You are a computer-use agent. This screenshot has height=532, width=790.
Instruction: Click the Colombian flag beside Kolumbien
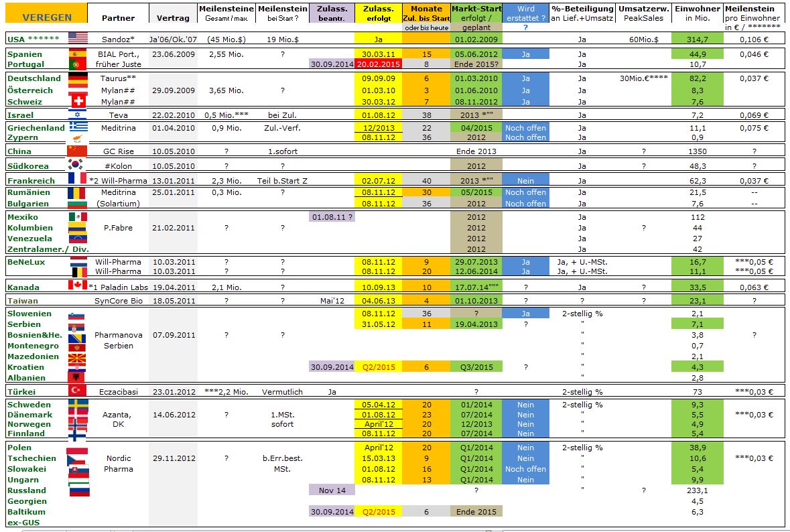(78, 228)
